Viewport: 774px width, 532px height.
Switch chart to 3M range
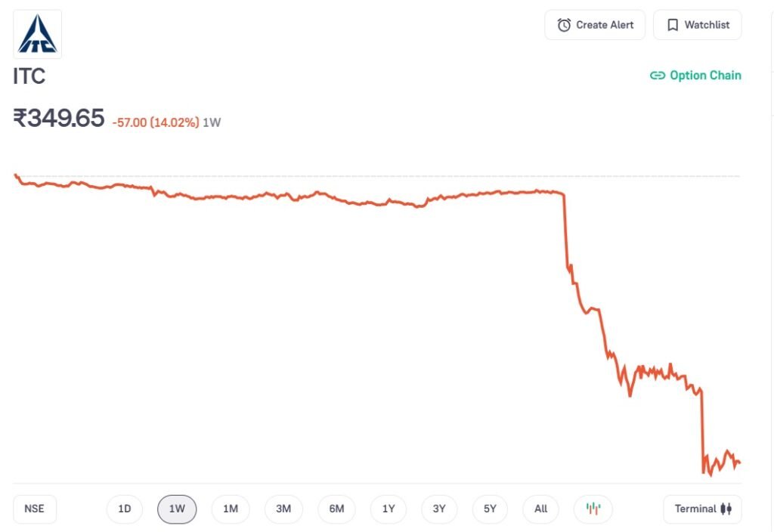click(x=283, y=509)
